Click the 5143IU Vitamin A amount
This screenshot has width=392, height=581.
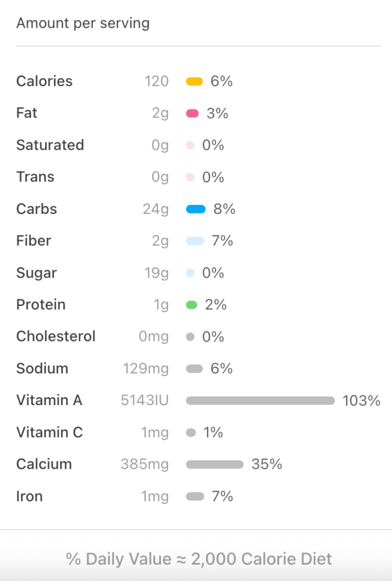point(145,401)
